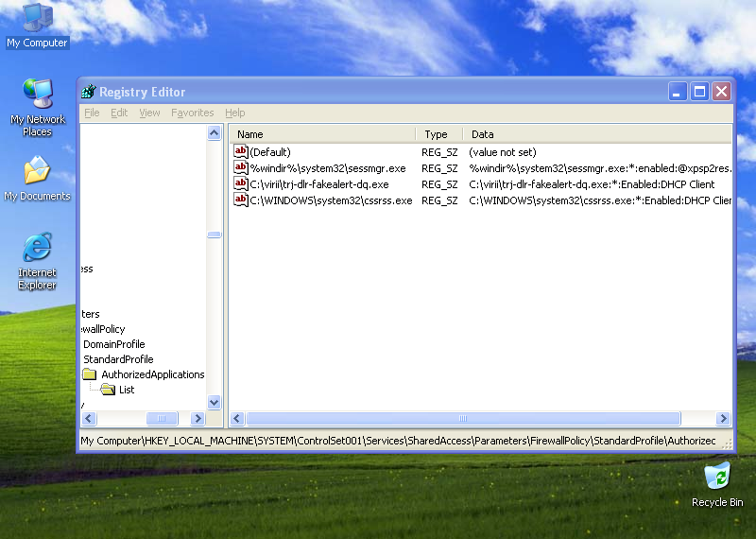Open the My Computer desktop icon
This screenshot has height=539, width=756.
(x=37, y=26)
